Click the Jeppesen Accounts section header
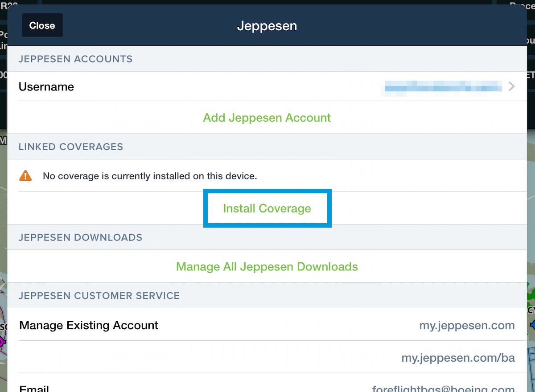535x392 pixels. [75, 59]
